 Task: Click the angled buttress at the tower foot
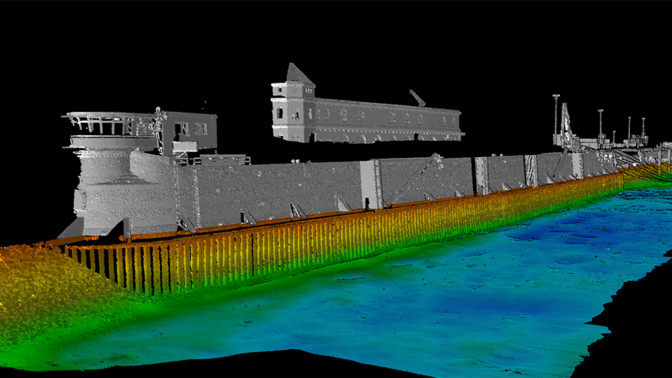click(72, 227)
